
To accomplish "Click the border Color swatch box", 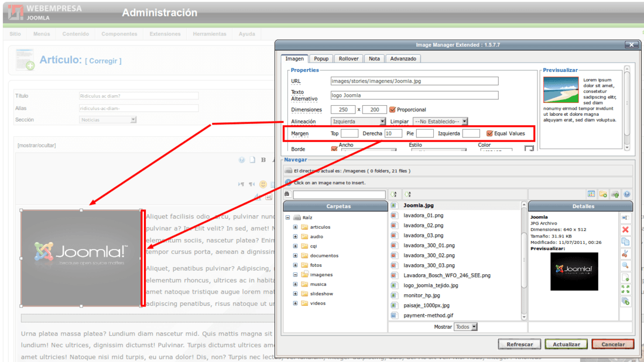I will coord(529,149).
